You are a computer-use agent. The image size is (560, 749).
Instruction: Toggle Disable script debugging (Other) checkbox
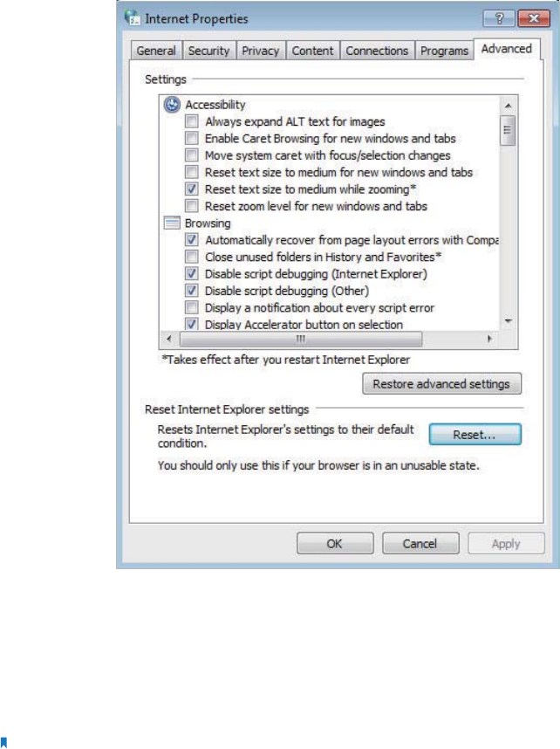point(191,291)
